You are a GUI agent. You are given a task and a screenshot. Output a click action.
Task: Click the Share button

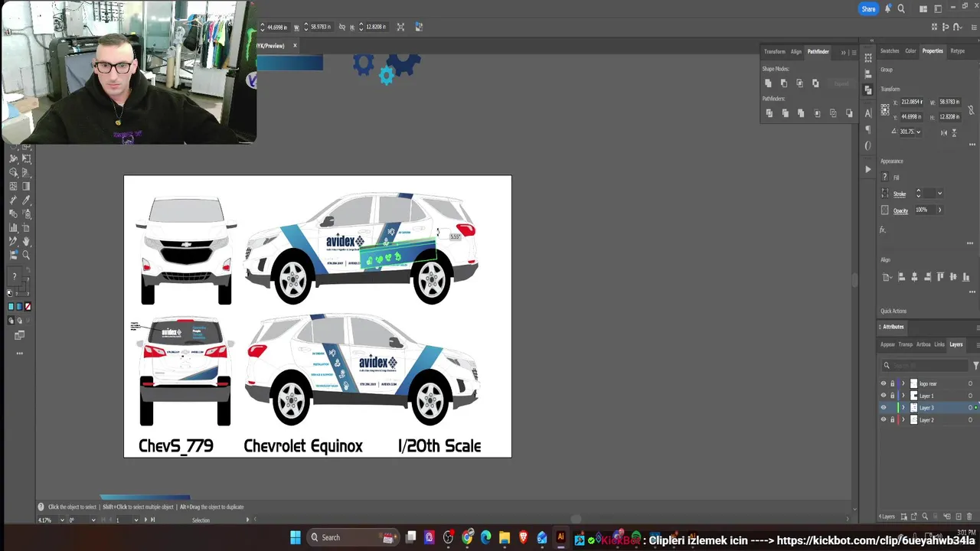click(868, 9)
